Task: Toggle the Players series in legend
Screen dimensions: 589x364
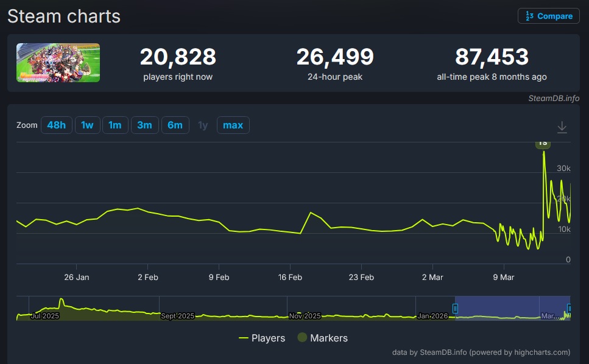Action: click(x=262, y=338)
